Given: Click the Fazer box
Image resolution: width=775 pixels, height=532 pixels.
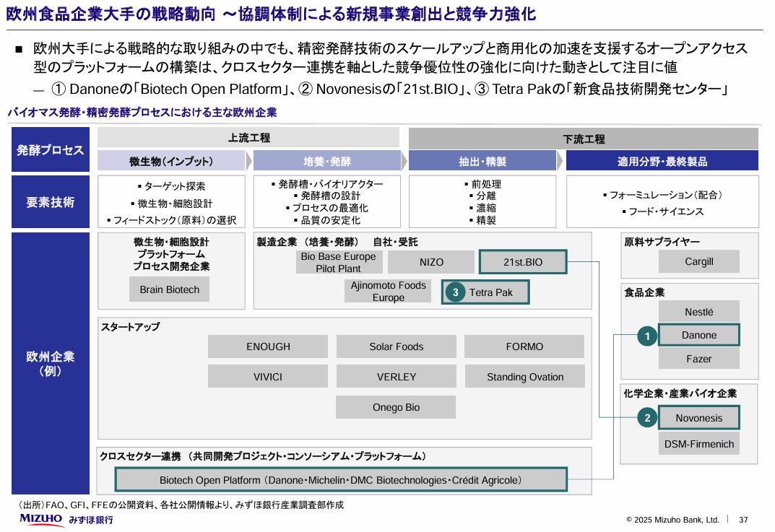Looking at the screenshot, I should point(699,359).
